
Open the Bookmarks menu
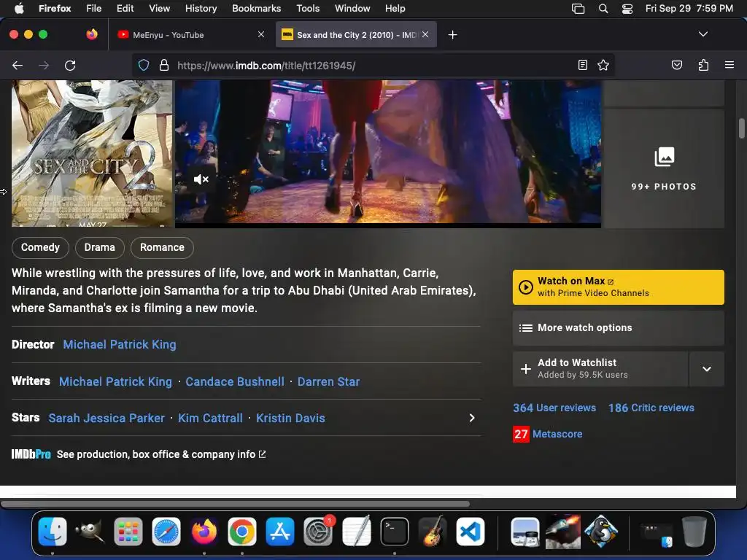[x=256, y=9]
